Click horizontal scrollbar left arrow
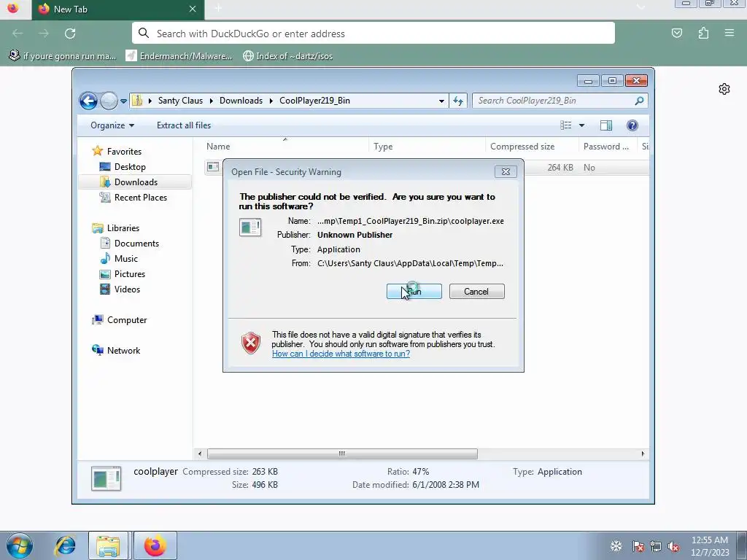This screenshot has width=747, height=560. 200,454
